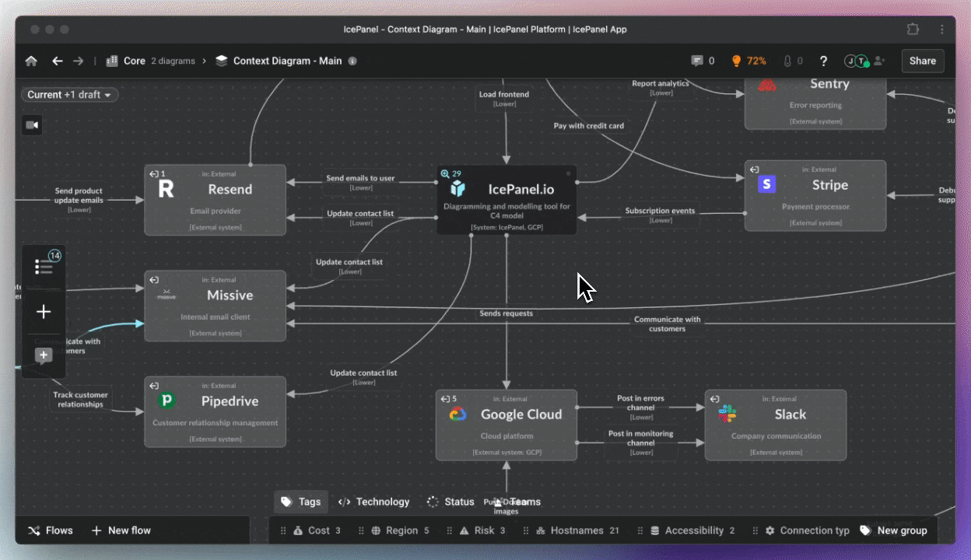Screen dimensions: 971x560
Task: Click the Share button
Action: (922, 61)
